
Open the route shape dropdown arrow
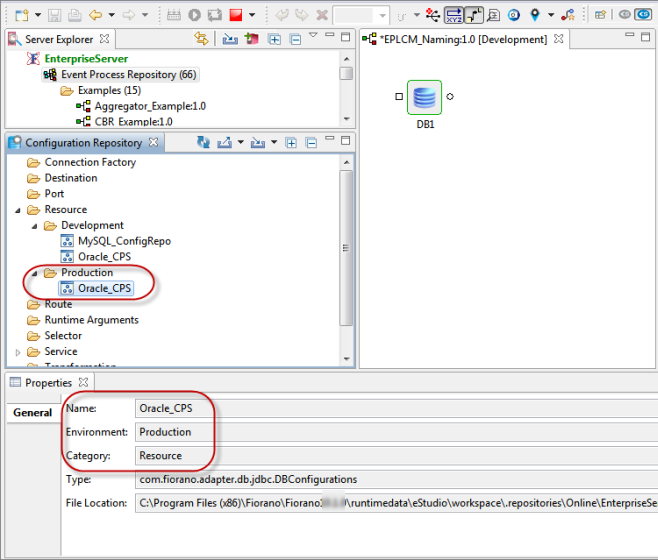point(417,16)
